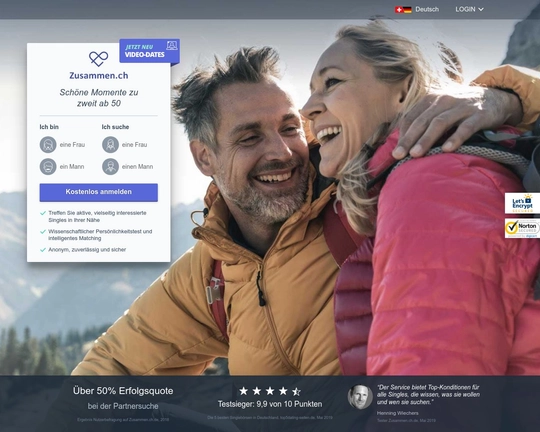
Task: Choose the 'eine Frau' avatar under Ich suche
Action: click(110, 145)
